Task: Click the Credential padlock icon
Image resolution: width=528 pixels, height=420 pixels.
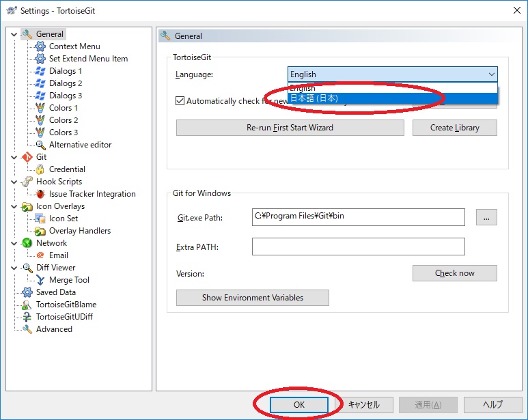Action: click(x=40, y=169)
